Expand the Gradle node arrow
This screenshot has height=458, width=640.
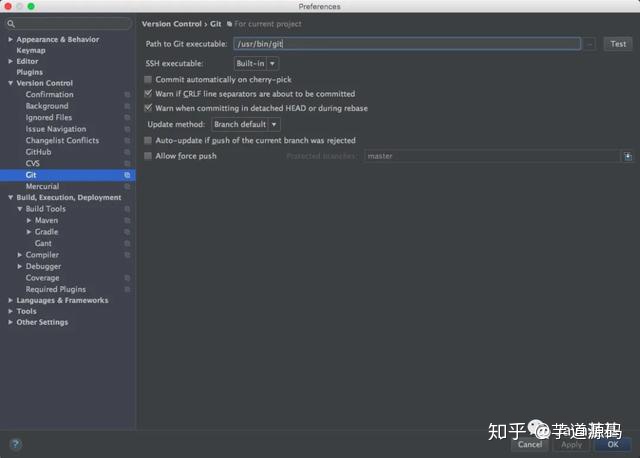pyautogui.click(x=29, y=232)
